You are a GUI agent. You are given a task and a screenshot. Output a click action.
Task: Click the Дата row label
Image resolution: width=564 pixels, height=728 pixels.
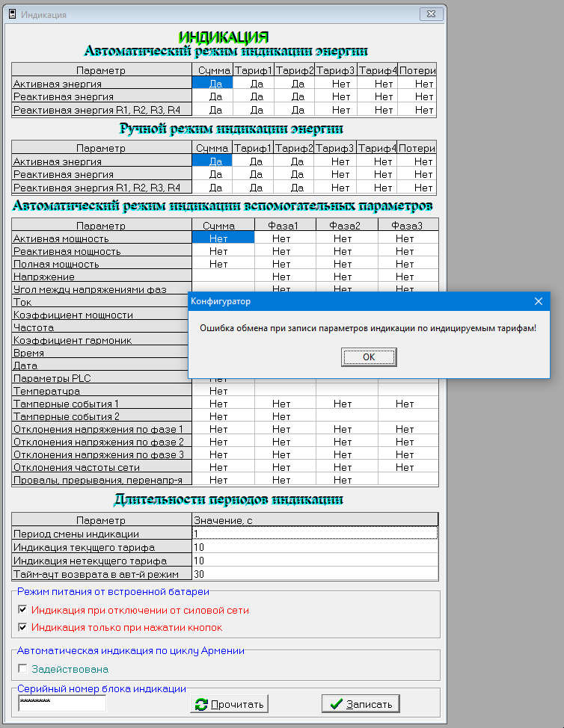pyautogui.click(x=100, y=365)
